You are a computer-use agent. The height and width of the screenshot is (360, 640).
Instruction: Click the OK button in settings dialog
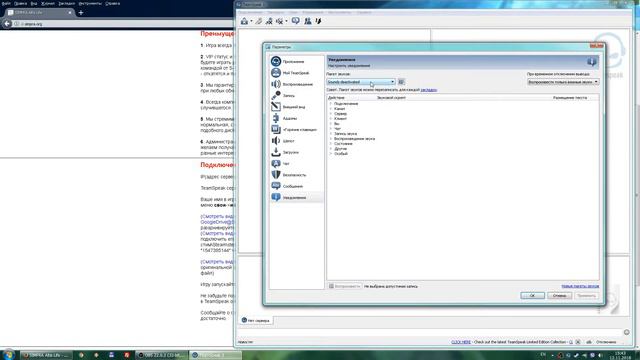[532, 296]
